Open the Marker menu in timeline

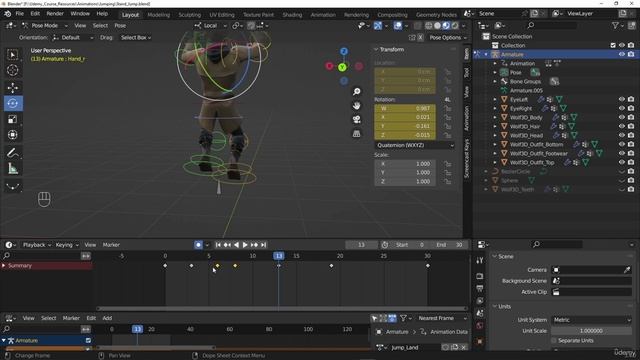(x=111, y=245)
